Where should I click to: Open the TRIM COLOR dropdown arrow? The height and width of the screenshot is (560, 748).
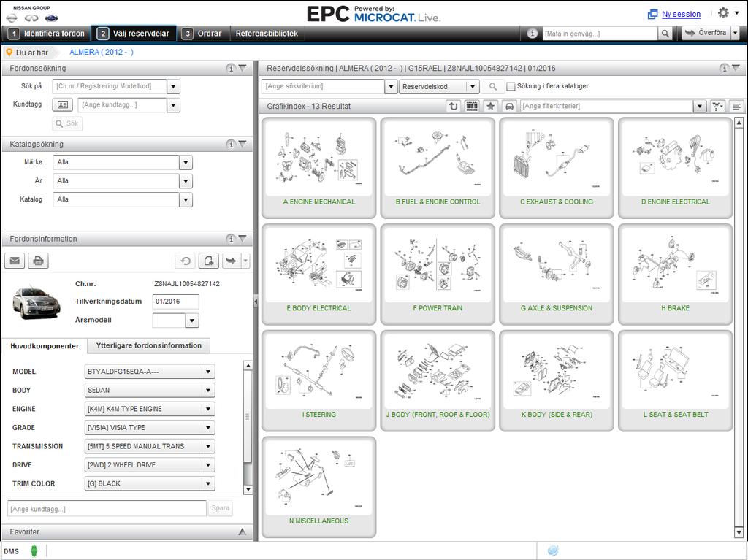(x=208, y=483)
